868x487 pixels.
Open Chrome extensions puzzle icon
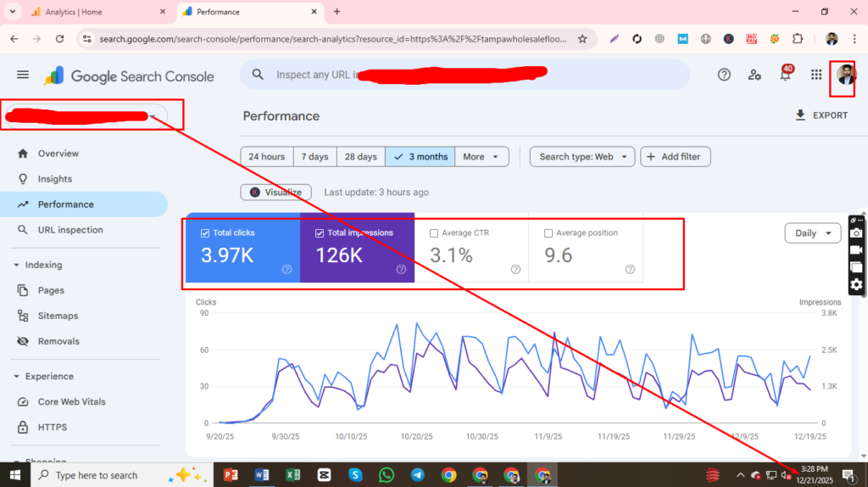point(798,39)
